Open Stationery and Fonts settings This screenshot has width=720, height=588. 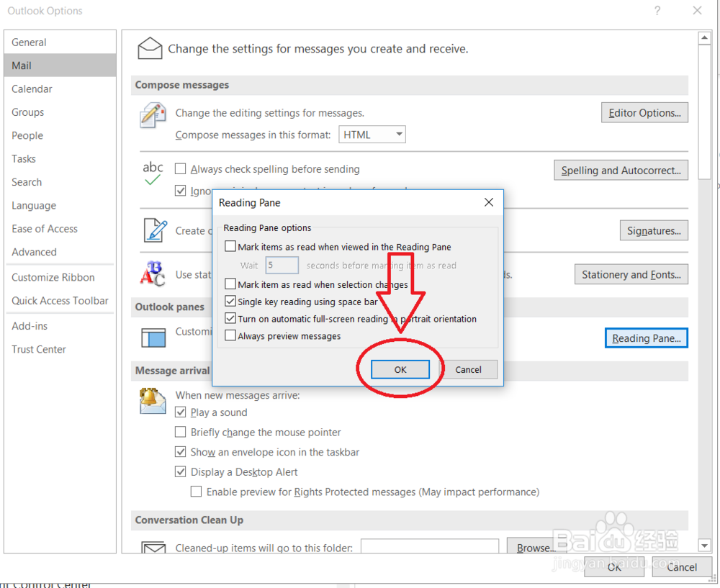tap(631, 274)
